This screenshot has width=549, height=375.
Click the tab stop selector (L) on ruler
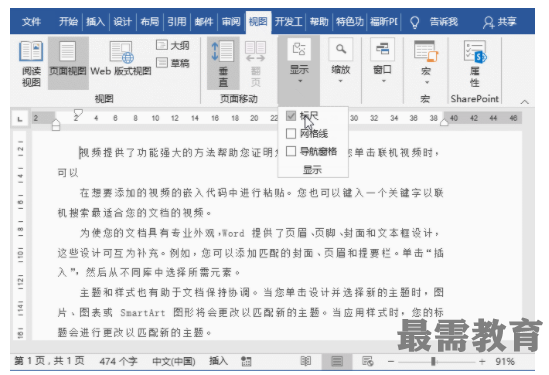20,119
